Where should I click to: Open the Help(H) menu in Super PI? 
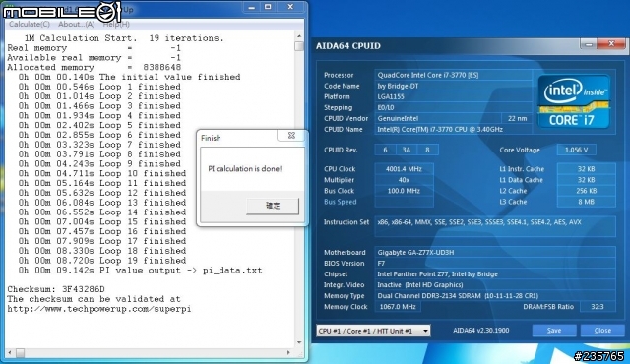(x=116, y=24)
